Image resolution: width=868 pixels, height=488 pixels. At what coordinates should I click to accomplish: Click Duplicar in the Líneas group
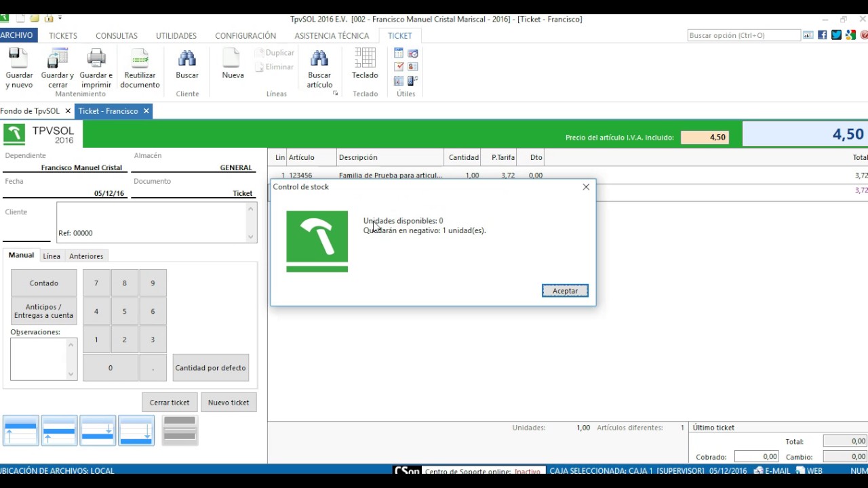coord(275,53)
